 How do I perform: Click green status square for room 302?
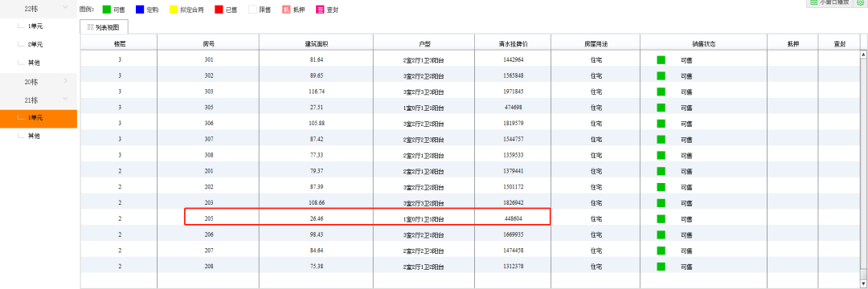pos(661,75)
